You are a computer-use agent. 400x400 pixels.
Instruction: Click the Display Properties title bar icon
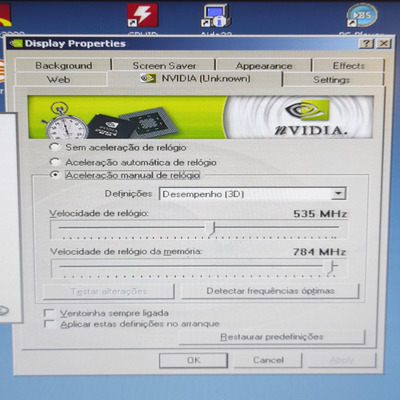(16, 43)
